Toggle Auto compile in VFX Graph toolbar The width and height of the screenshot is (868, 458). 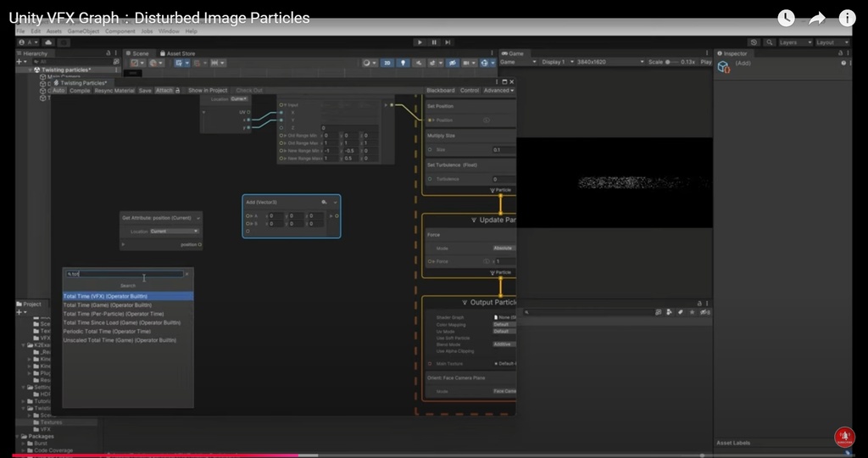click(x=58, y=90)
